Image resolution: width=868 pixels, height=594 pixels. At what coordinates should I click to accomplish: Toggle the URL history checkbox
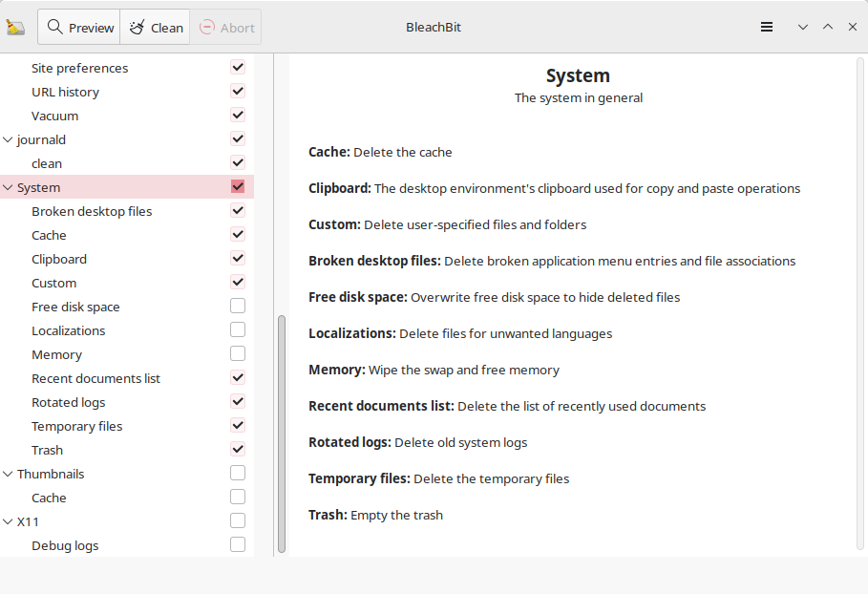pos(238,92)
